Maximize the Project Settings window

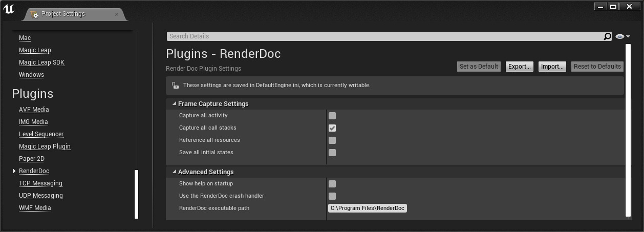coord(613,7)
